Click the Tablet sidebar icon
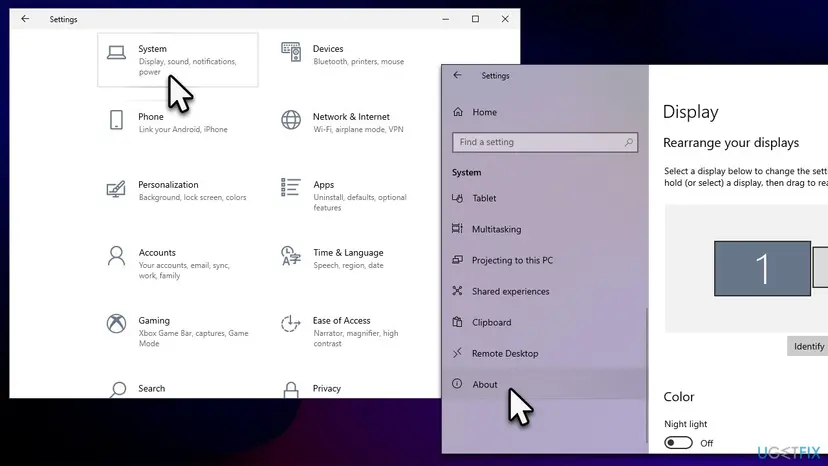This screenshot has width=828, height=466. (457, 198)
